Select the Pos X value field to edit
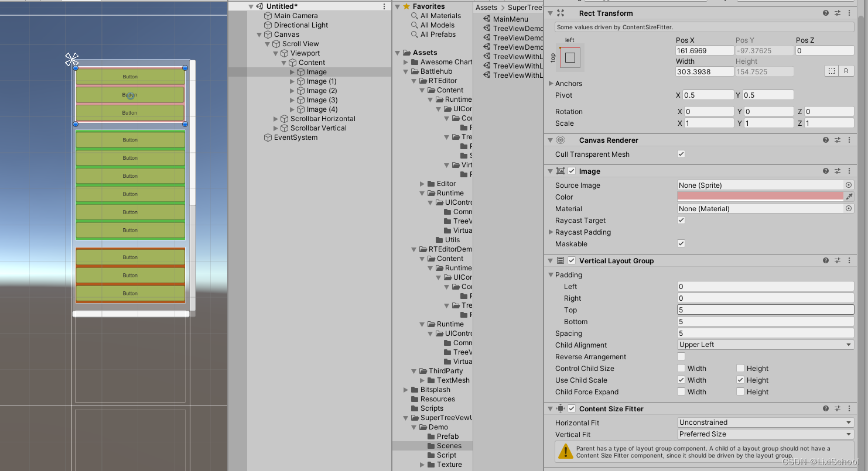This screenshot has height=471, width=868. click(705, 50)
